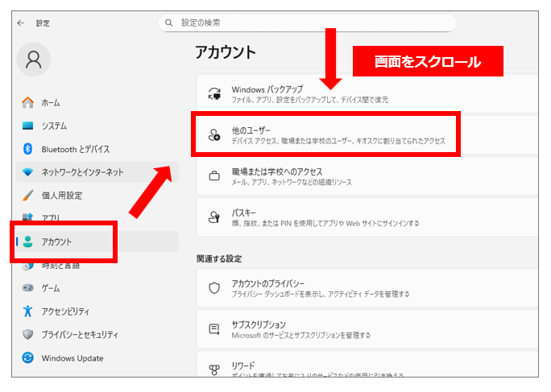Screen dimensions: 551x392
Task: Click the アカウントのプライバシー shield icon
Action: tap(214, 288)
